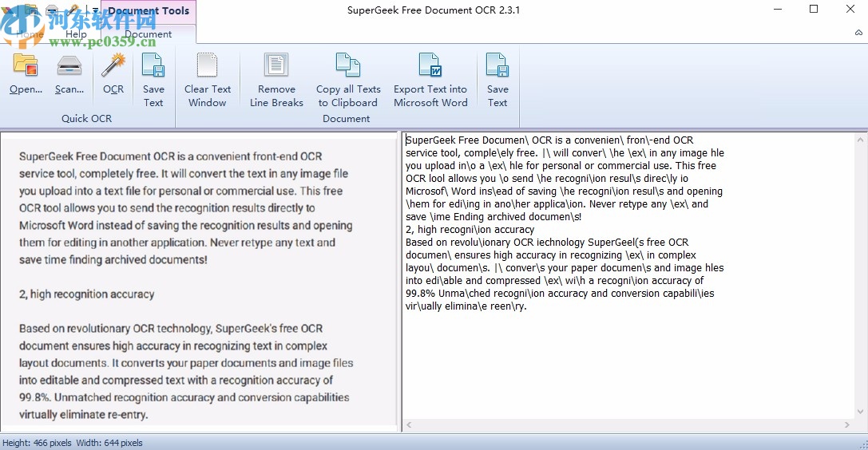Image resolution: width=868 pixels, height=450 pixels.
Task: Switch to the Help tab
Action: coord(76,34)
